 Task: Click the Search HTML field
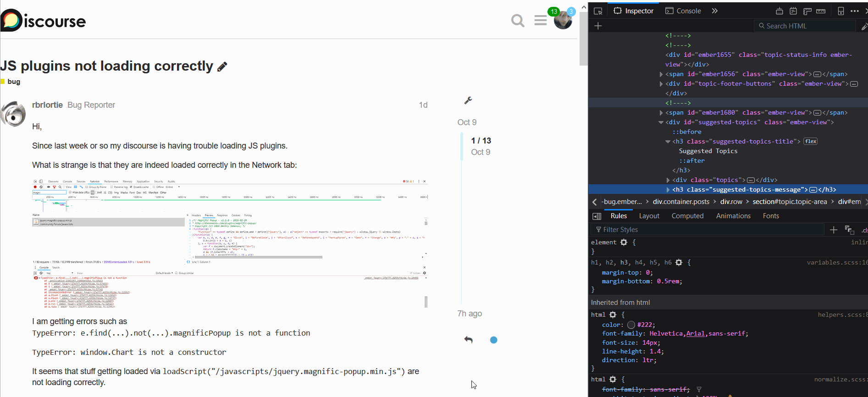805,26
